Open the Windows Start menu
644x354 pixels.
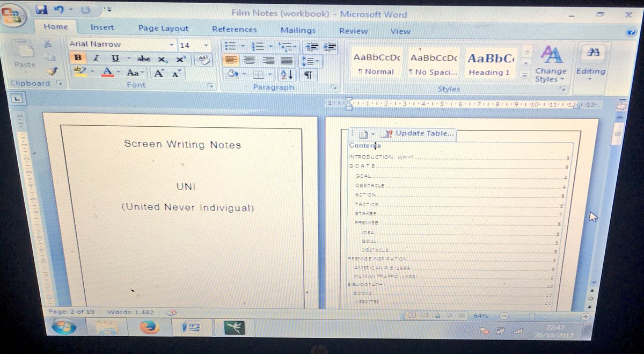[x=63, y=327]
